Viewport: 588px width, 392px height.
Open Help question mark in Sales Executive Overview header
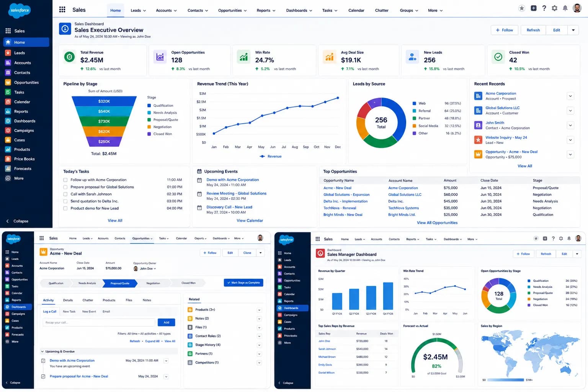[x=544, y=8]
